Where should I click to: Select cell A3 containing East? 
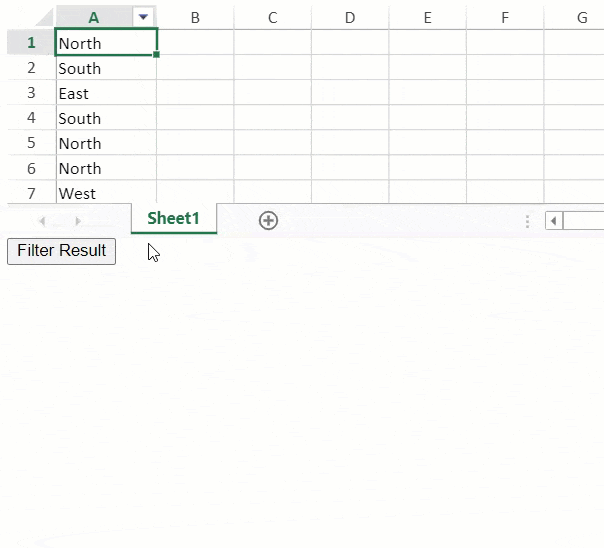pyautogui.click(x=106, y=93)
